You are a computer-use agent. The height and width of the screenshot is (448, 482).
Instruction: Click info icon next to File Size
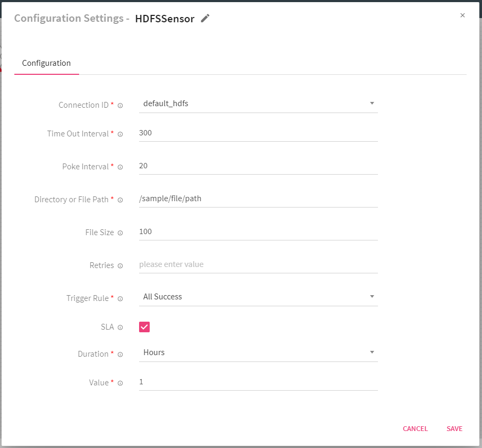coord(120,233)
